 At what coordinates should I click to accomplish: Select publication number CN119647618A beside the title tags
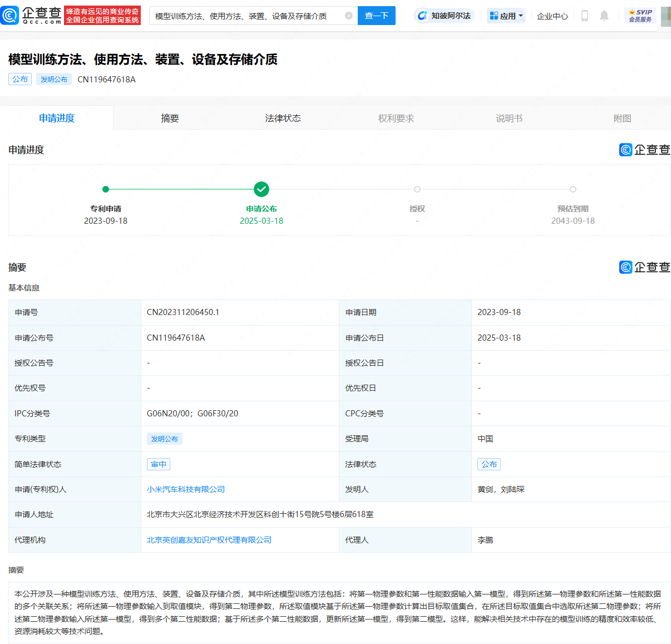106,79
